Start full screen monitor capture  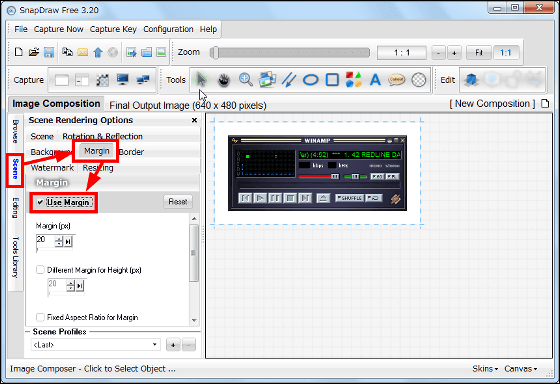coord(122,80)
